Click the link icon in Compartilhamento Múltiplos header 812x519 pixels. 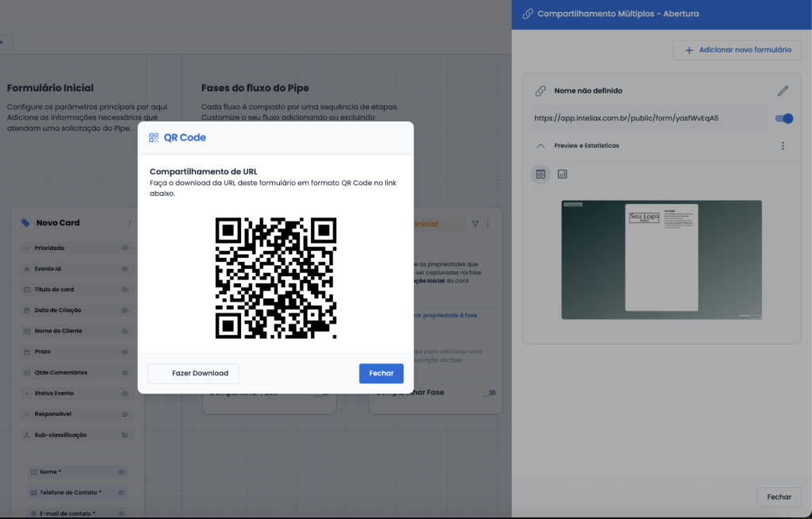click(527, 13)
